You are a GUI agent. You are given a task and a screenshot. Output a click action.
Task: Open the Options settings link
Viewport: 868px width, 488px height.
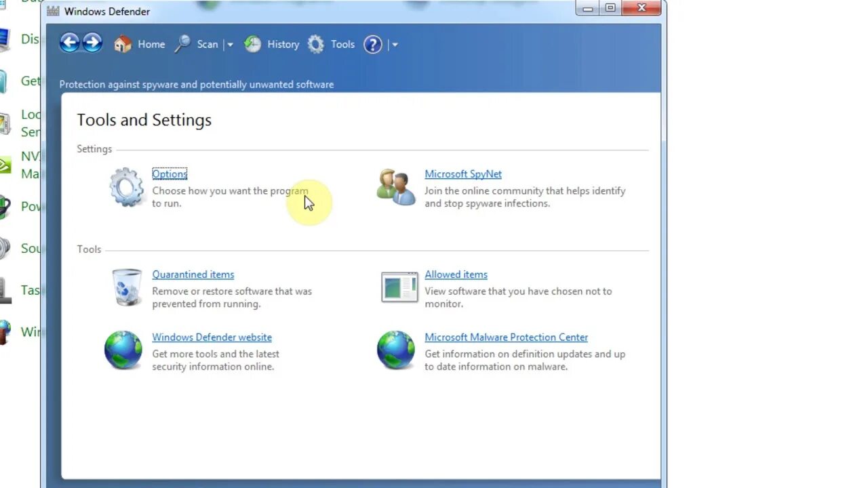coord(170,174)
